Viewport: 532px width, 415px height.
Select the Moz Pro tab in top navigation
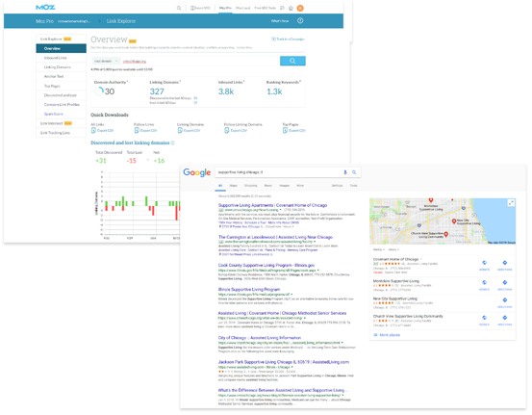pos(225,8)
